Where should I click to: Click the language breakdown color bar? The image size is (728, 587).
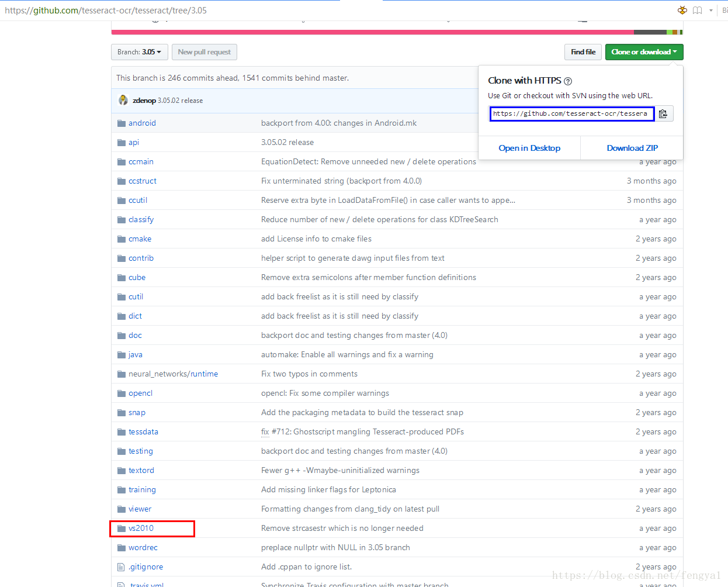pyautogui.click(x=397, y=32)
